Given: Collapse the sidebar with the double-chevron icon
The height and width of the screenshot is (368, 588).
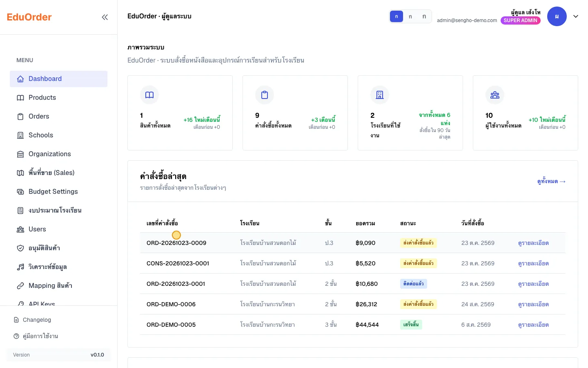Looking at the screenshot, I should (105, 17).
